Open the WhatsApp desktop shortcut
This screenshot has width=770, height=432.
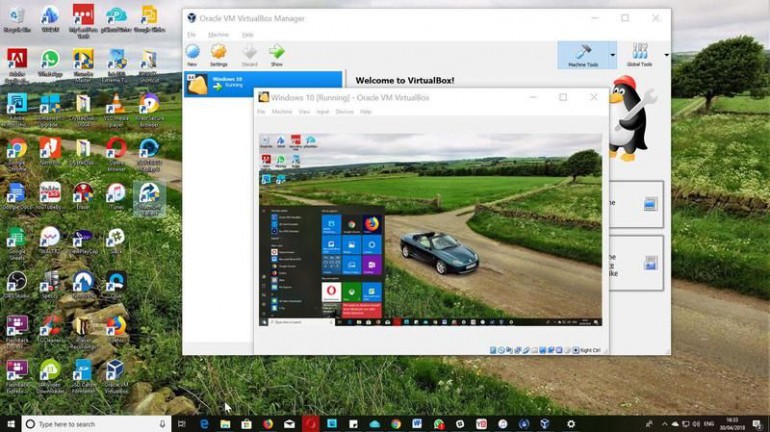[x=50, y=63]
